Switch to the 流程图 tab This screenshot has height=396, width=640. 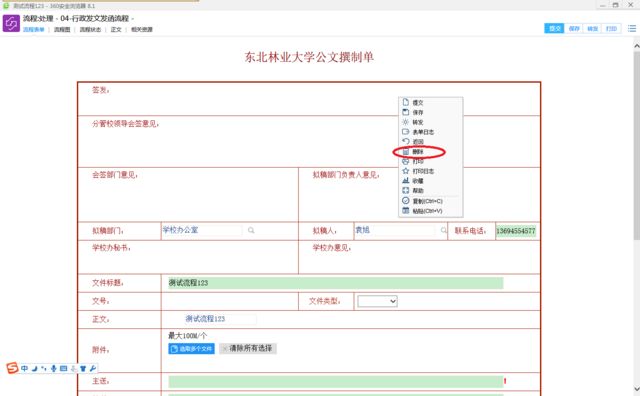click(x=62, y=29)
